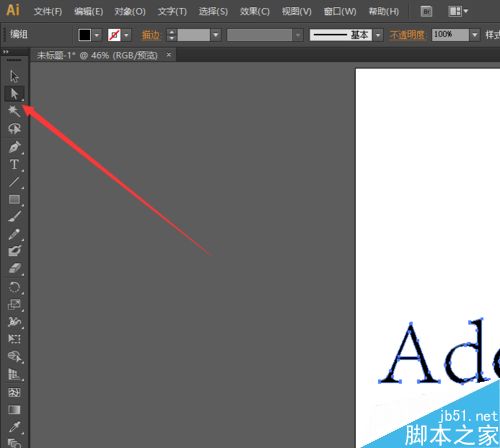The width and height of the screenshot is (500, 448).
Task: Select the Width/Warp tool
Action: 14,322
